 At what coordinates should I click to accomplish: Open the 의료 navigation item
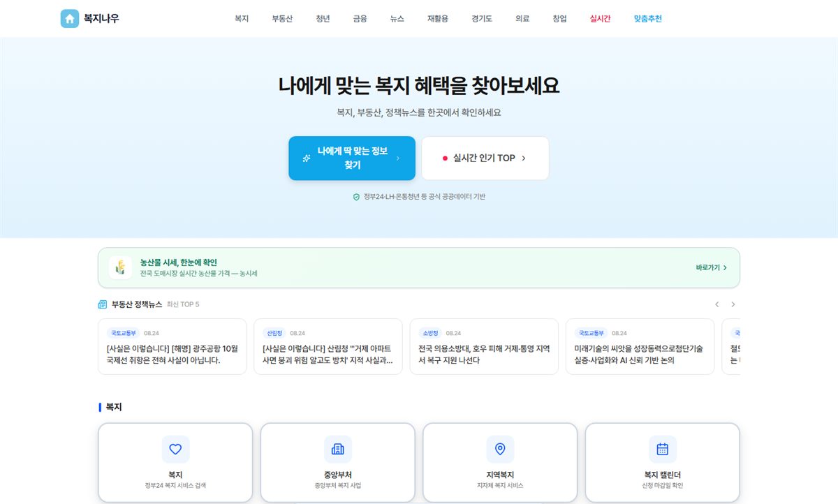coord(522,19)
